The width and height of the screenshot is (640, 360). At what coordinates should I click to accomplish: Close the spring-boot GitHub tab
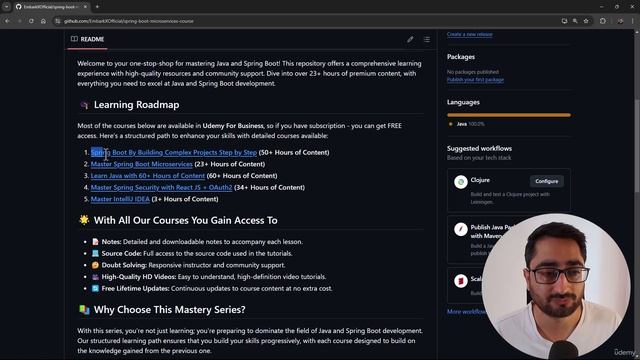tap(85, 7)
